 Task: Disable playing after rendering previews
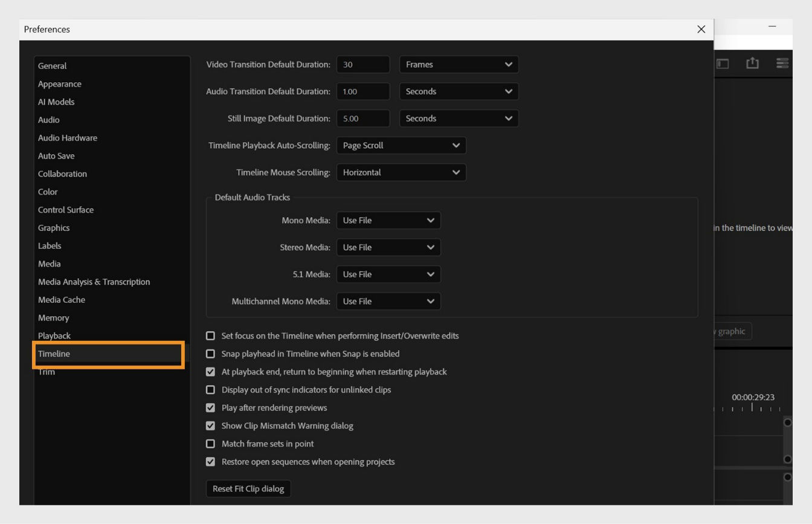click(210, 408)
